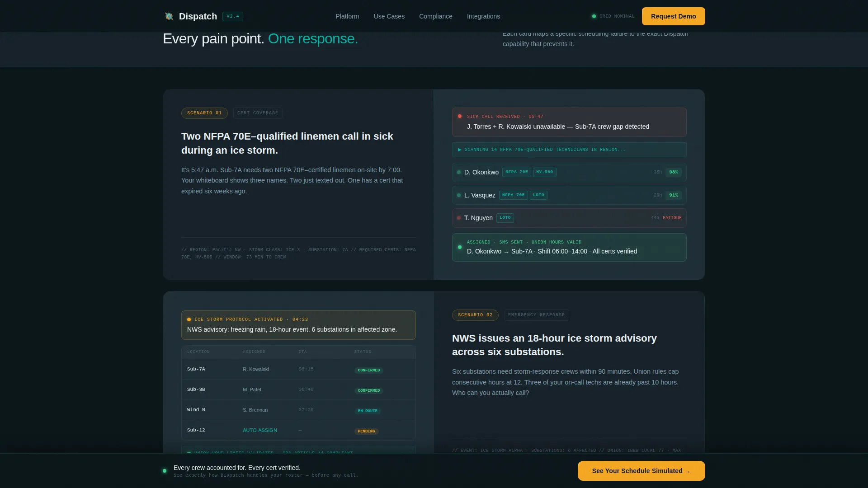Click the Assigned column header
Viewport: 868px width, 488px height.
click(x=254, y=352)
